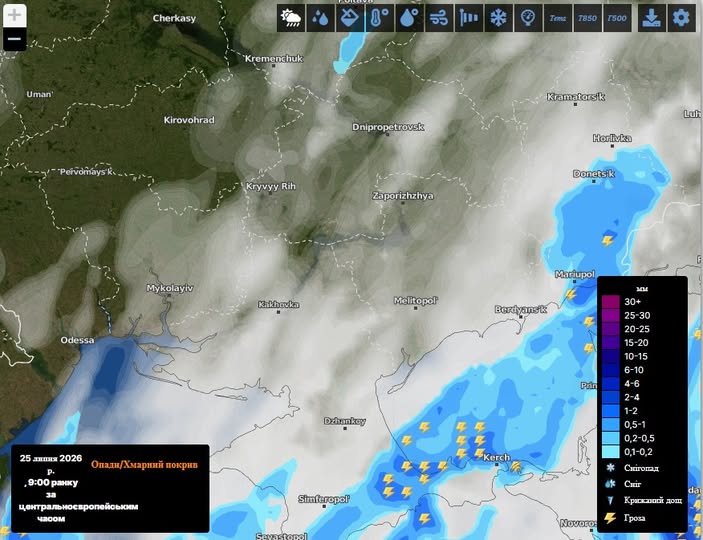The height and width of the screenshot is (540, 703).
Task: Click the 0,1-0,2 mm legend color swatch
Action: click(x=610, y=452)
